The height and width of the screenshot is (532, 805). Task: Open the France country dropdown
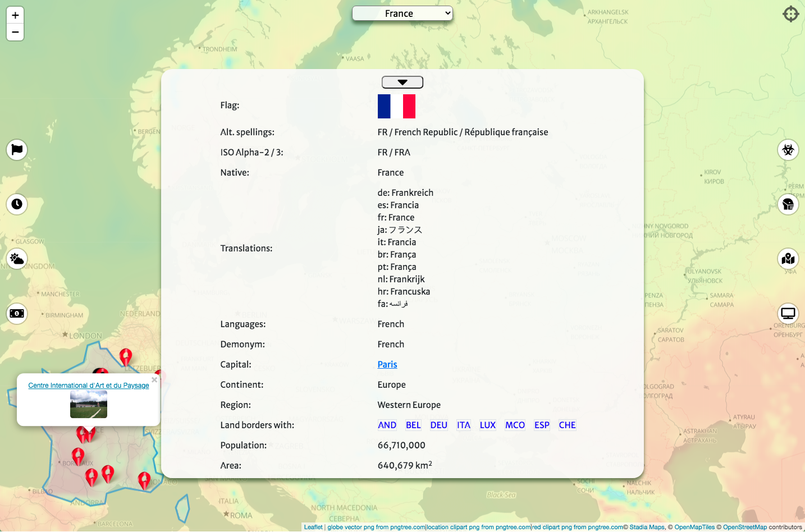(x=402, y=13)
